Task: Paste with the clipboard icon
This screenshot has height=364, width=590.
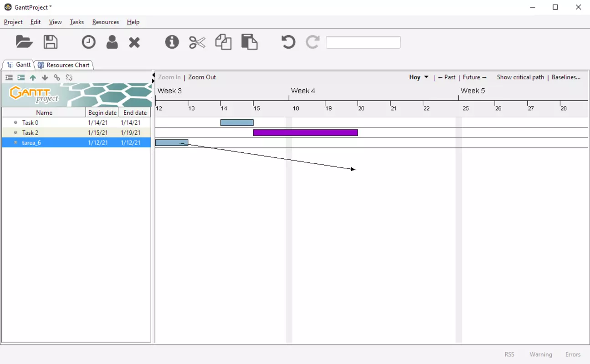Action: (x=249, y=42)
